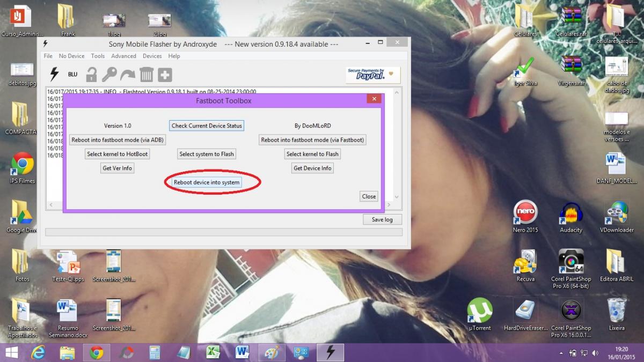This screenshot has width=644, height=362.
Task: Click the log scrollbar down arrow
Action: tap(397, 197)
